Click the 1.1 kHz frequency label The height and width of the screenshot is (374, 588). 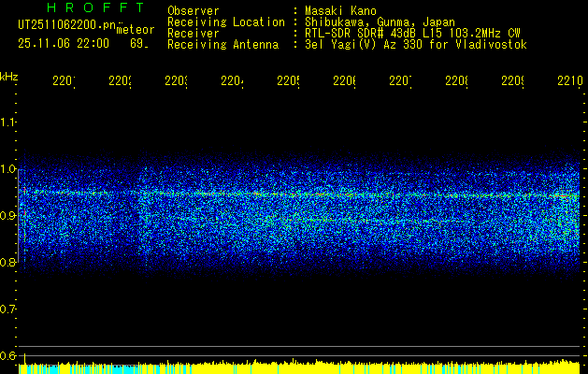coord(7,122)
